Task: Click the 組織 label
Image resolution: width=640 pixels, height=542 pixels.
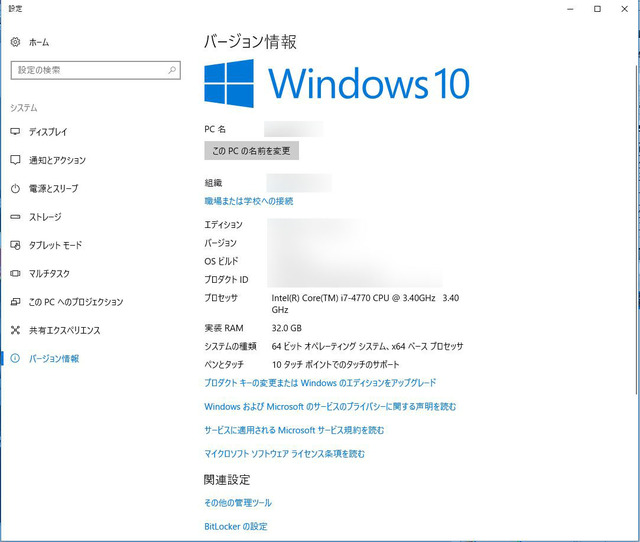Action: 213,183
